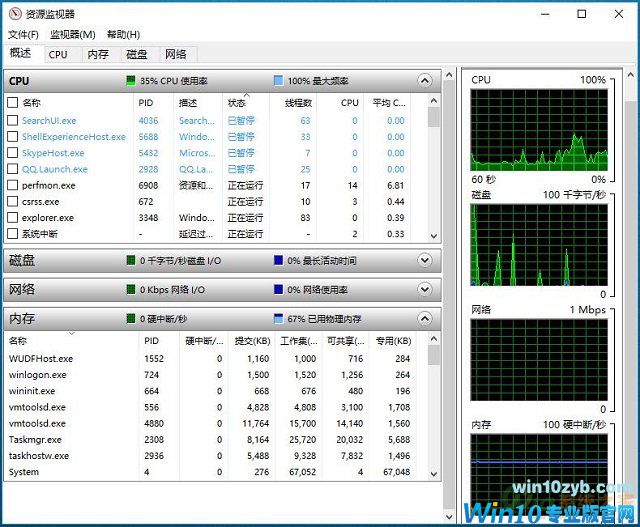Image resolution: width=640 pixels, height=527 pixels.
Task: Sort CPU table by PID column header
Action: [153, 102]
